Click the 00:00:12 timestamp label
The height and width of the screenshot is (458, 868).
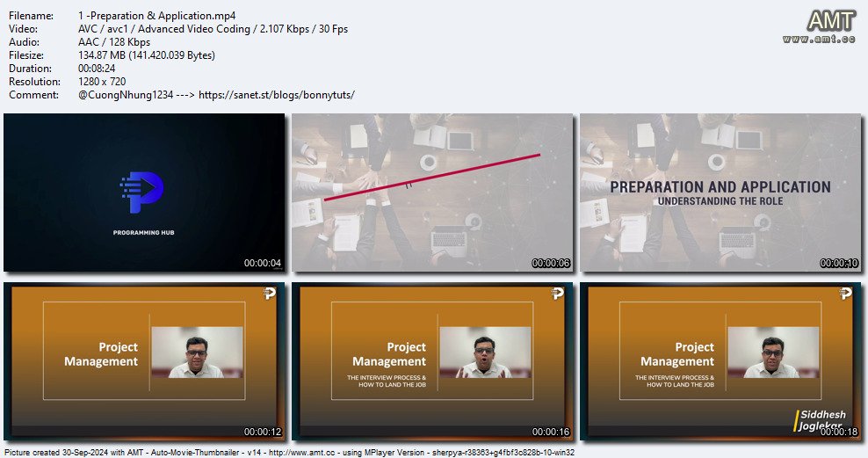(x=263, y=432)
